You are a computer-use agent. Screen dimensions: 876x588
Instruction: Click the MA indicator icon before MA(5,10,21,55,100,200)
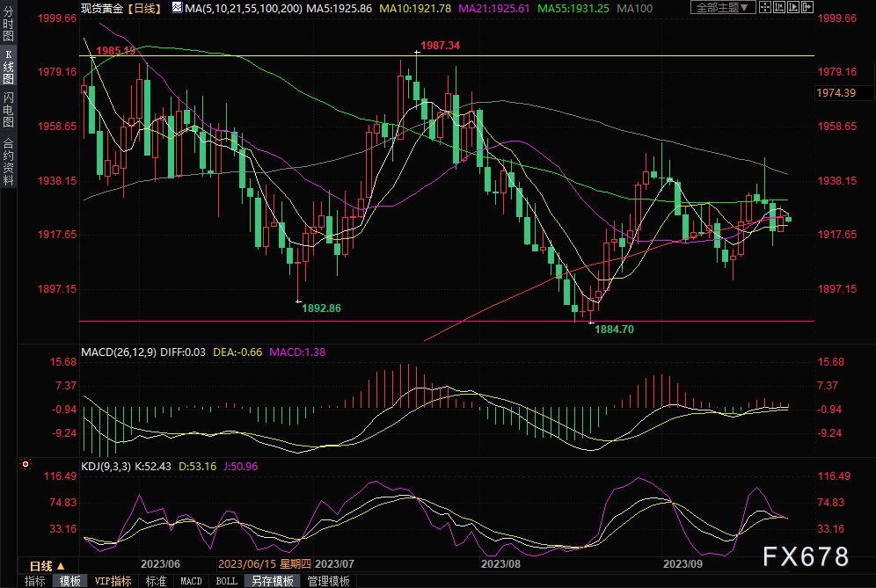[x=177, y=8]
